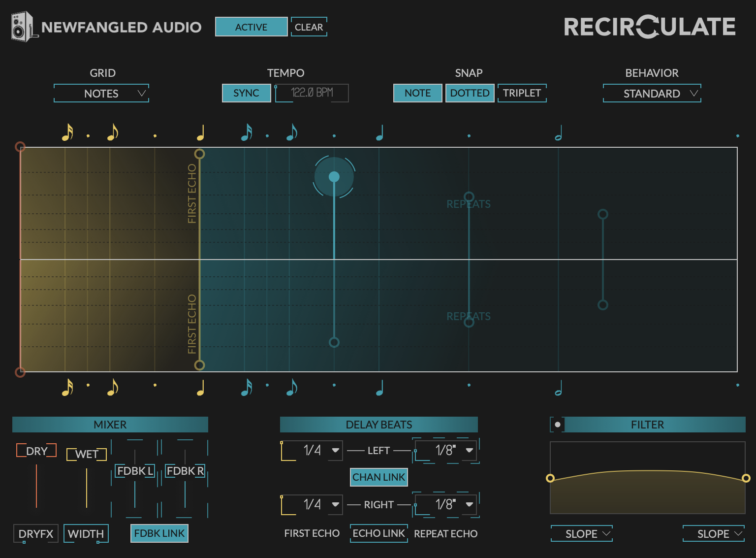Click the yellow eighth note icon above the grid
This screenshot has height=558, width=756.
pos(113,132)
